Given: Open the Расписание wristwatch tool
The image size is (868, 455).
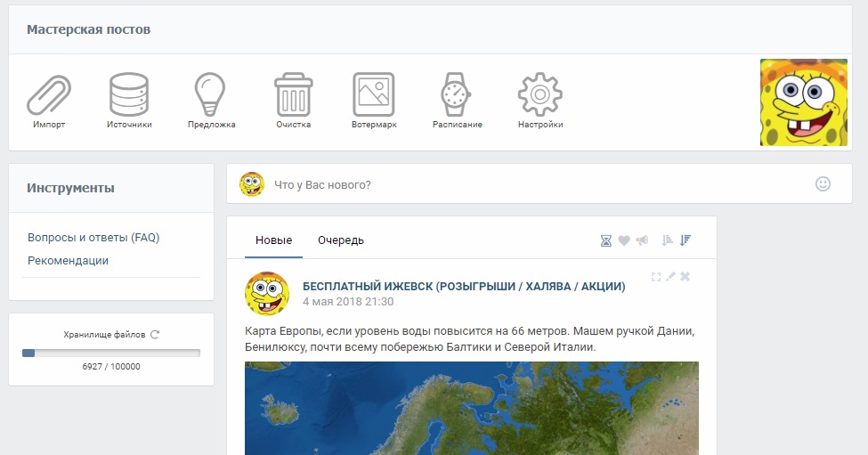Looking at the screenshot, I should 457,101.
